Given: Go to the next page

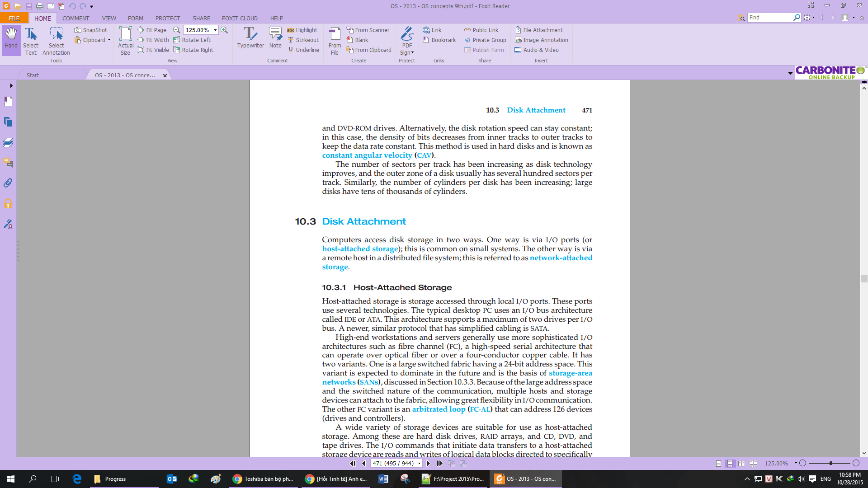Looking at the screenshot, I should tap(428, 464).
